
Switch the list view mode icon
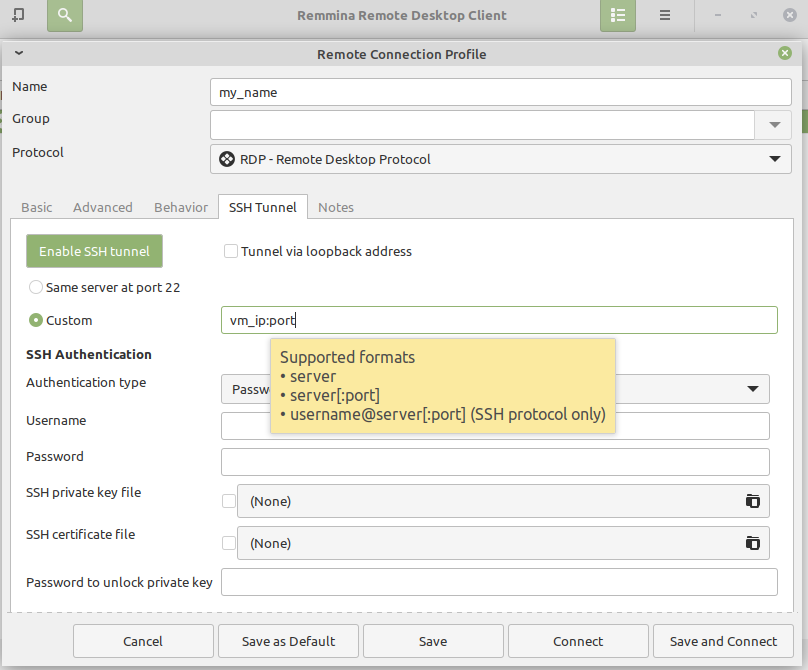tap(618, 15)
